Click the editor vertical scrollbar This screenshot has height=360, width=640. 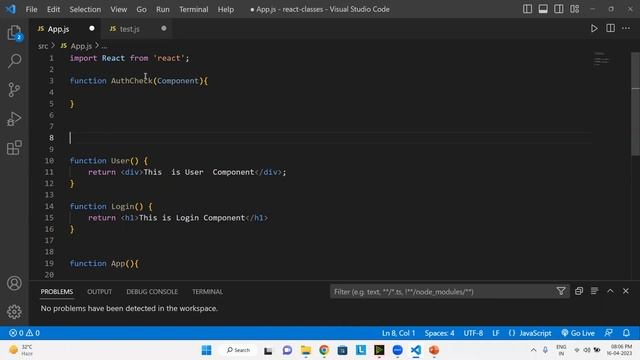[635, 104]
